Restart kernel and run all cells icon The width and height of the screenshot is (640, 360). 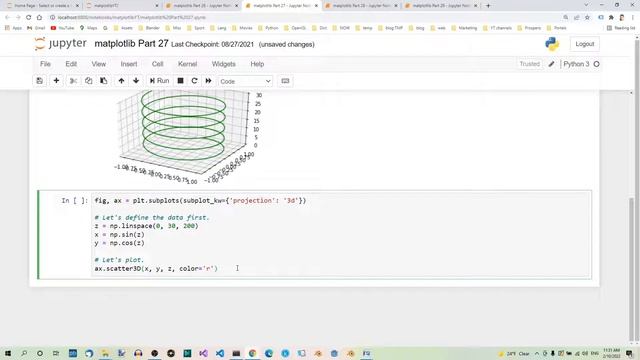[209, 81]
